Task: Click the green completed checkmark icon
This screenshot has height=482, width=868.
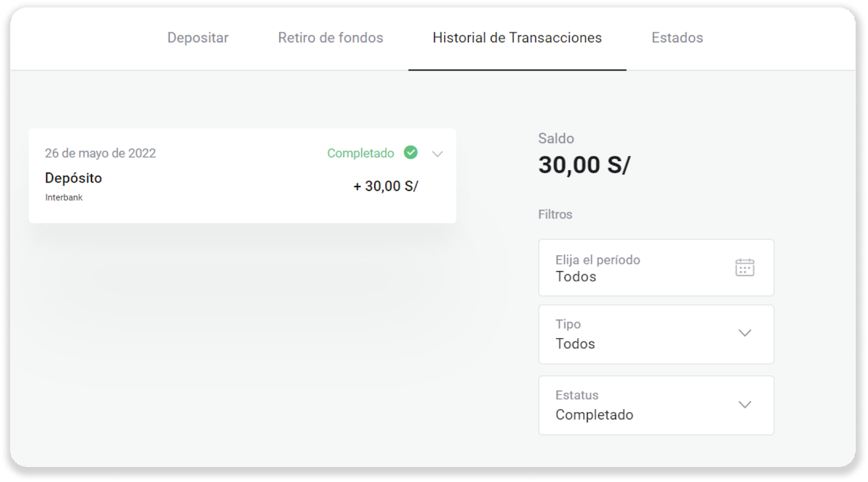Action: click(x=411, y=153)
